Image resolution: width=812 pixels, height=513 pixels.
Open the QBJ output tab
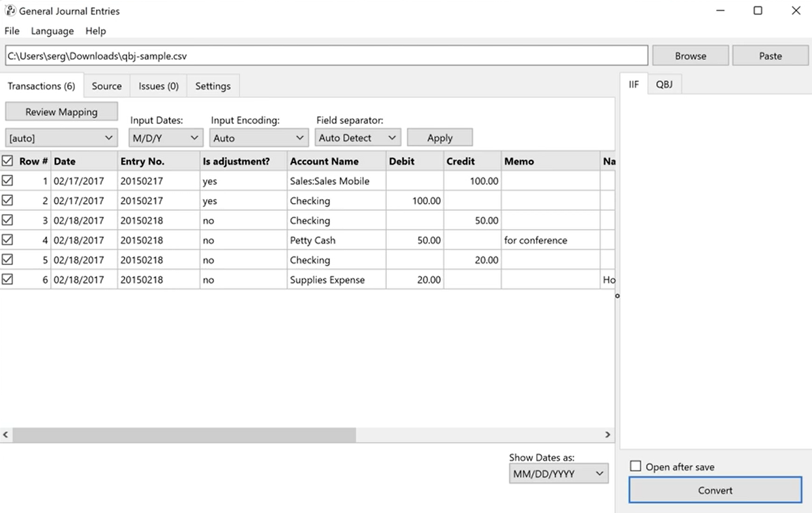pos(665,84)
